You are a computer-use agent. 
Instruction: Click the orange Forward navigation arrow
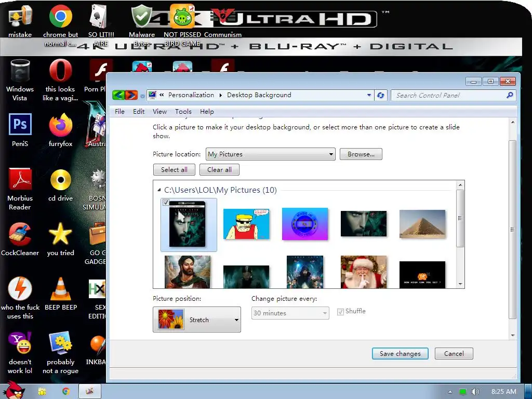(x=131, y=95)
